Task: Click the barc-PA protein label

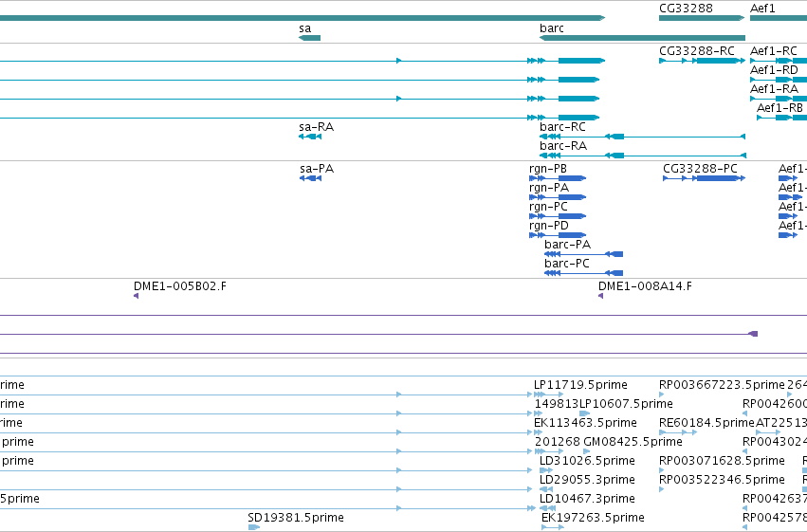Action: [x=567, y=245]
